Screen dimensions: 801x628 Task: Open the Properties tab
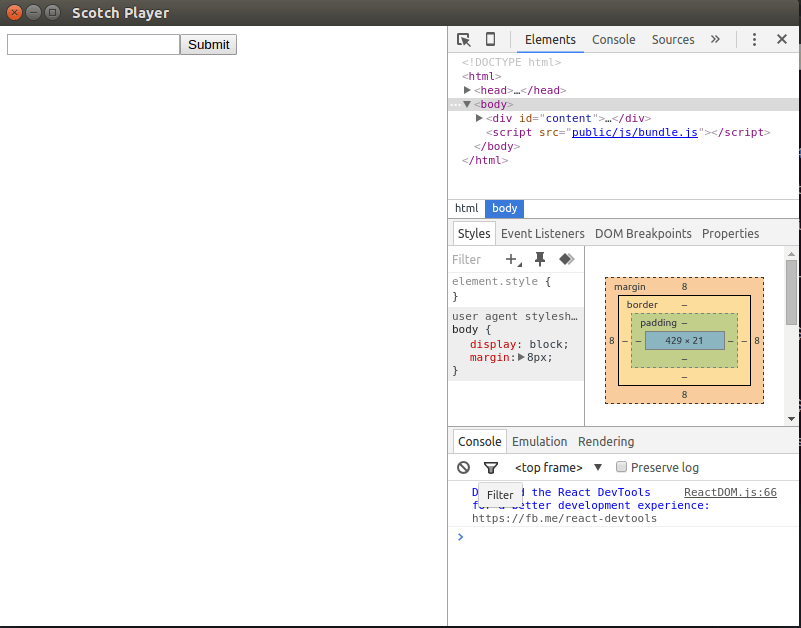point(731,234)
